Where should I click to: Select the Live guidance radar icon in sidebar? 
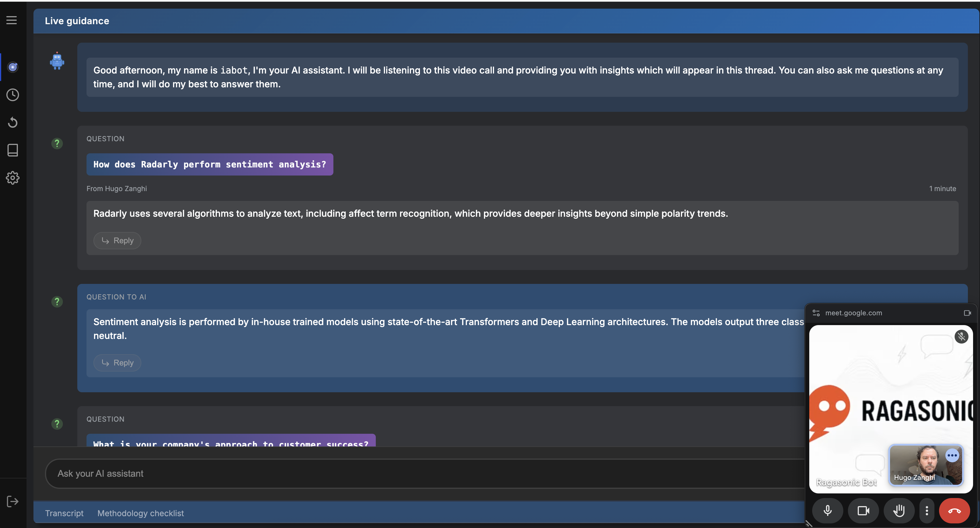tap(13, 67)
